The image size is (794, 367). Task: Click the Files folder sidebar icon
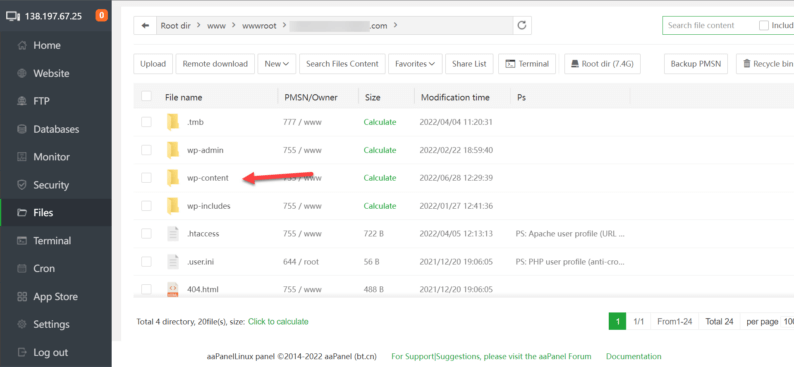click(22, 213)
